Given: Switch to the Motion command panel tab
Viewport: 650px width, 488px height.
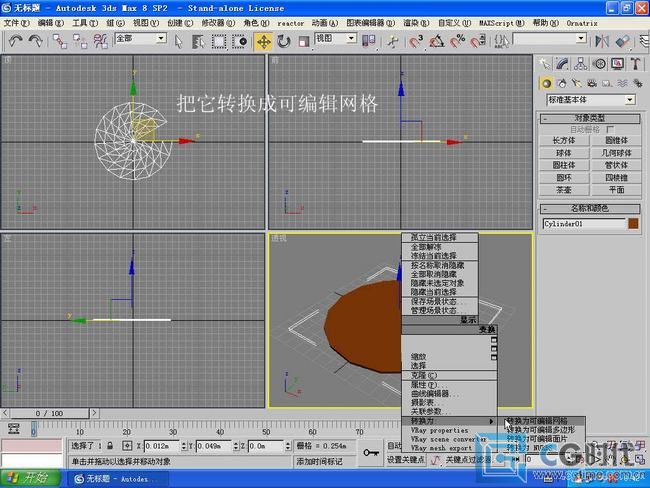Looking at the screenshot, I should tap(599, 63).
